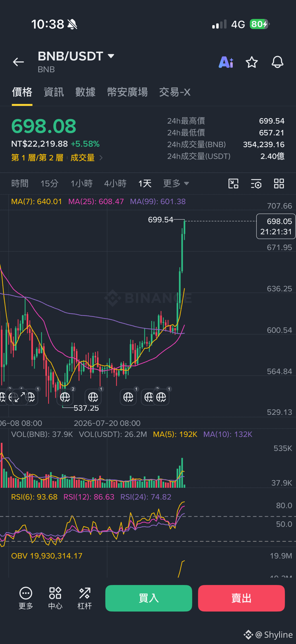Image resolution: width=296 pixels, height=644 pixels.
Task: Tap the 24h最高價 value 699.54
Action: [272, 121]
